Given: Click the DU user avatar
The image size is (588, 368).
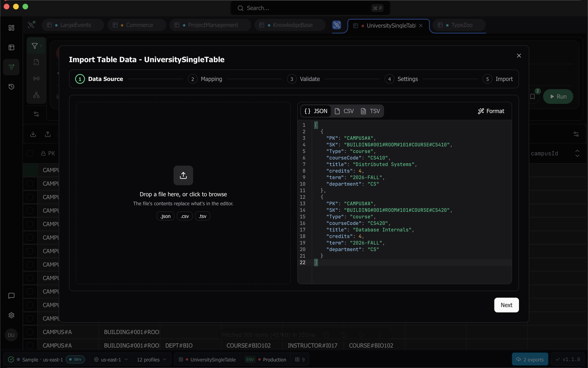Looking at the screenshot, I should click(11, 335).
